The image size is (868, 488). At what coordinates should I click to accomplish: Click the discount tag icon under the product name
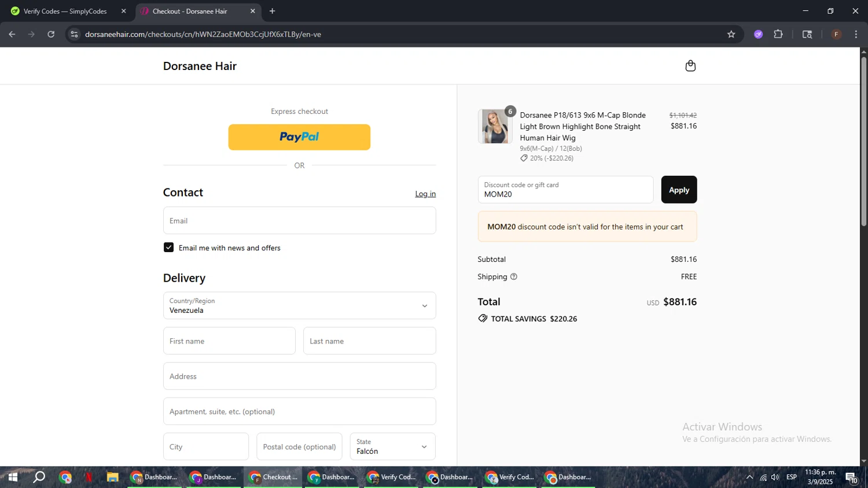click(x=524, y=158)
